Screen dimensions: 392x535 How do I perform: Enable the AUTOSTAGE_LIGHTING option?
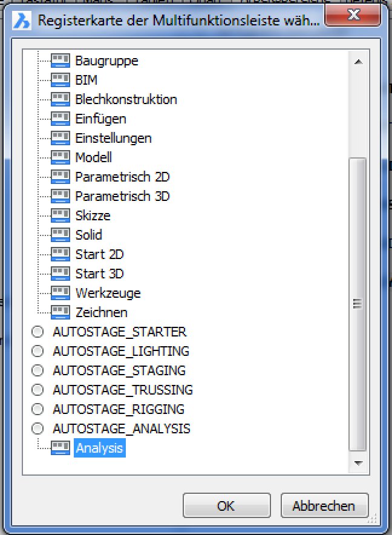tap(38, 351)
